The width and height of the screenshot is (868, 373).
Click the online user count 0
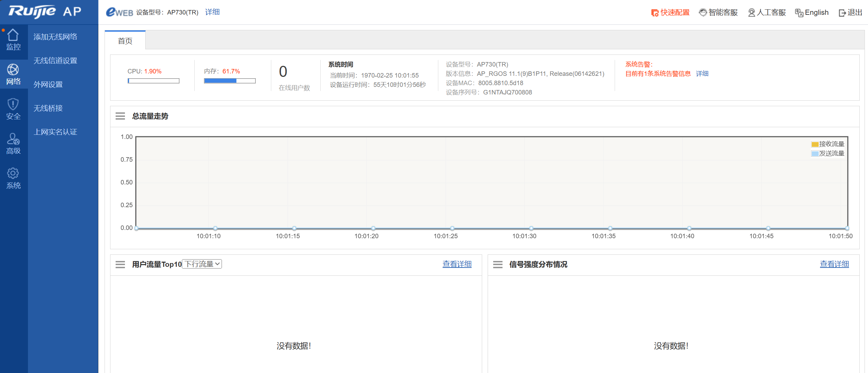pyautogui.click(x=283, y=72)
